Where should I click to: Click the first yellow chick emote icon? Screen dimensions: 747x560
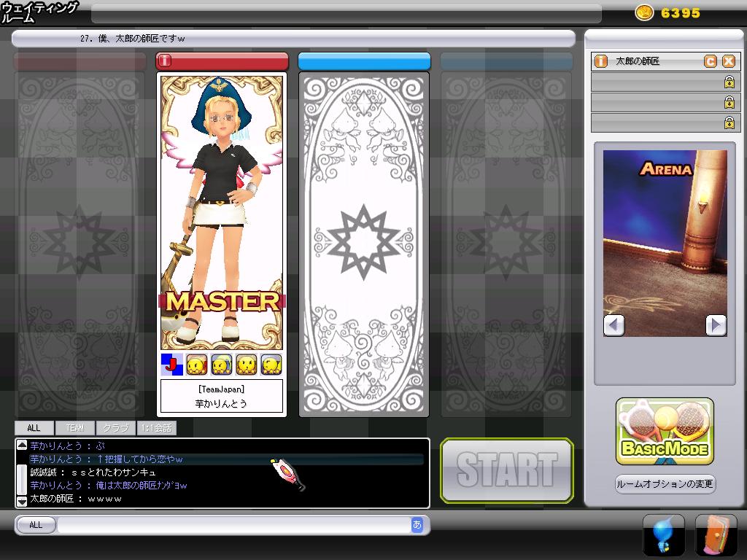point(196,365)
